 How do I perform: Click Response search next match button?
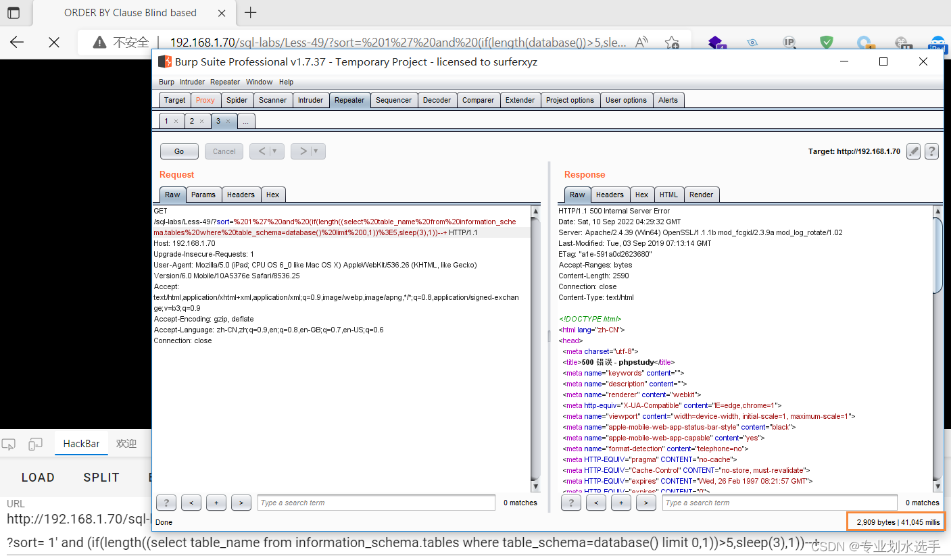click(645, 503)
